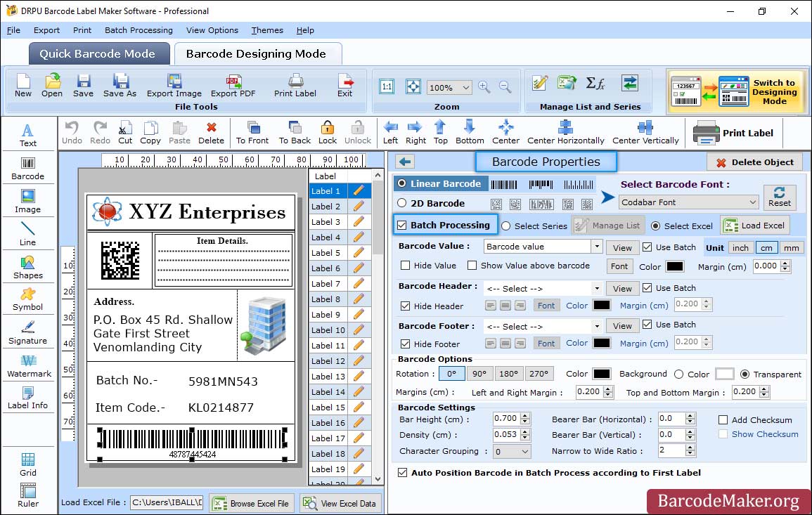Select the Transparent background radio button
The image size is (812, 515).
point(745,374)
